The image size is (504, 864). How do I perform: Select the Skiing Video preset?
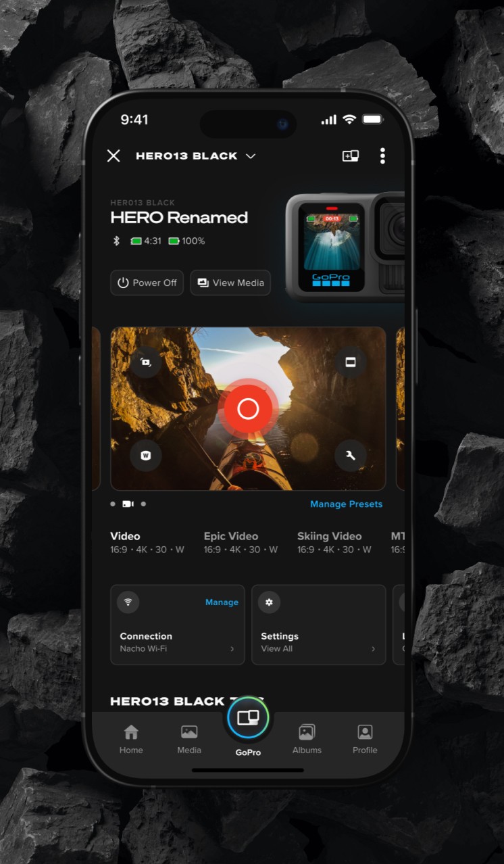(x=334, y=542)
